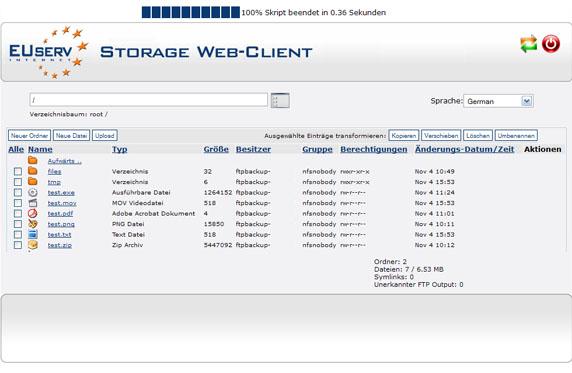Open the Sprache language dropdown
Screen dimensions: 572x373
pos(498,101)
